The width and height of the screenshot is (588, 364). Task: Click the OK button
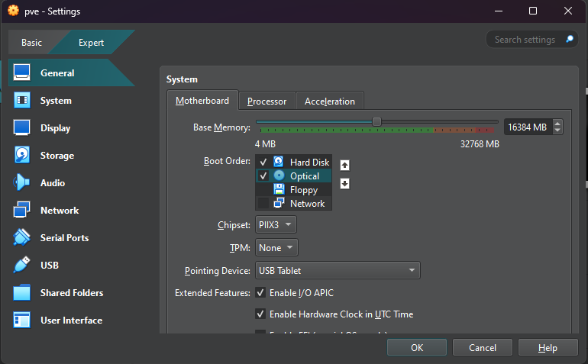click(416, 348)
